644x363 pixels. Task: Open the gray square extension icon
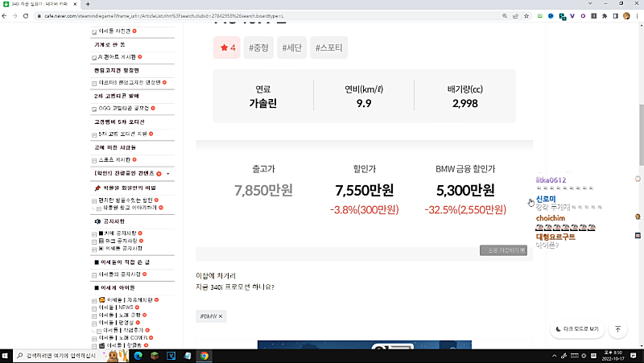593,16
